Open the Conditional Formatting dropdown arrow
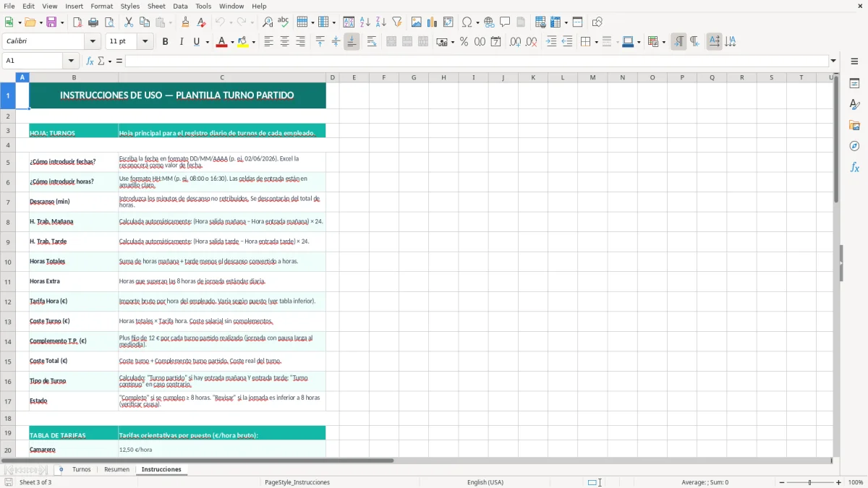Screen dimensions: 868x488 [x=663, y=42]
